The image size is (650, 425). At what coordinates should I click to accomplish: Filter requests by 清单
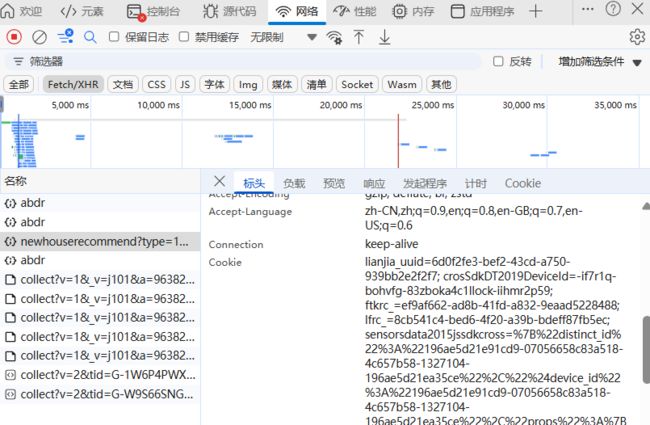pyautogui.click(x=316, y=85)
